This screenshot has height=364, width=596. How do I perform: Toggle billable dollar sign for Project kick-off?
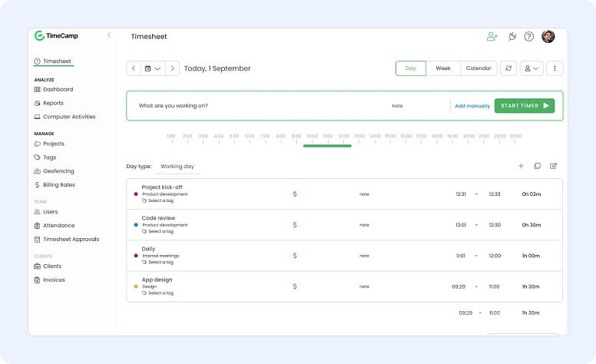(x=295, y=194)
